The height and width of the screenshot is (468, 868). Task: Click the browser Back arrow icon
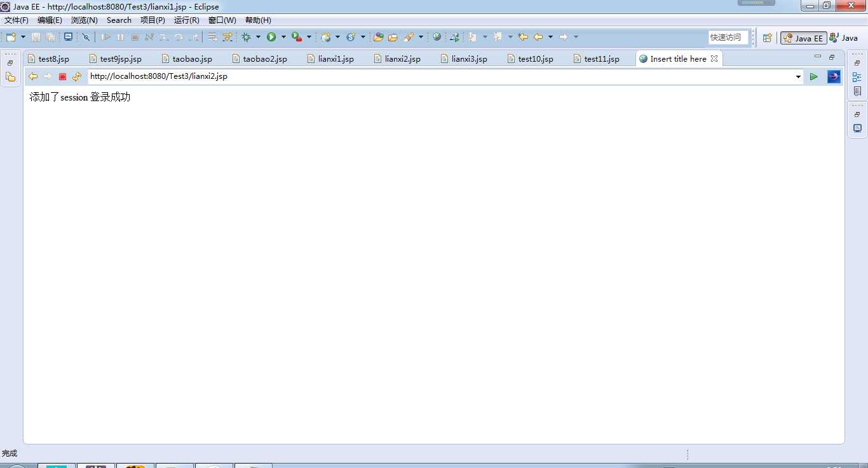(33, 76)
